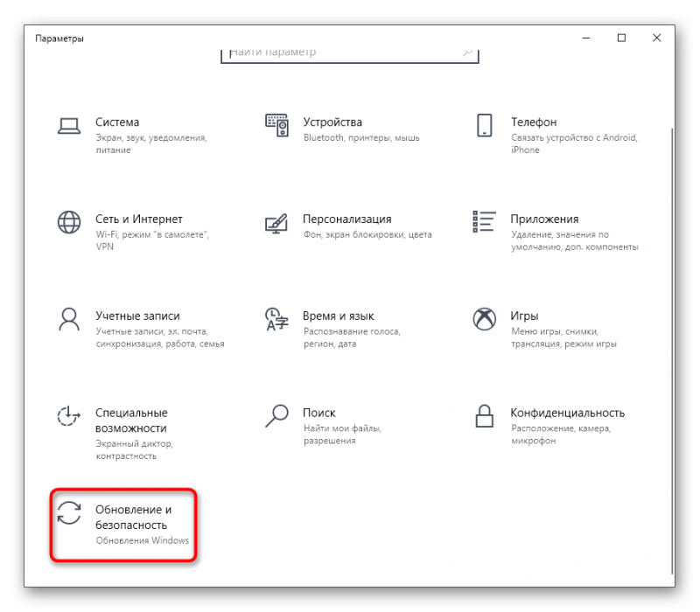
Task: Click the text "Фон, экран блокировки, цвета"
Action: 367,234
